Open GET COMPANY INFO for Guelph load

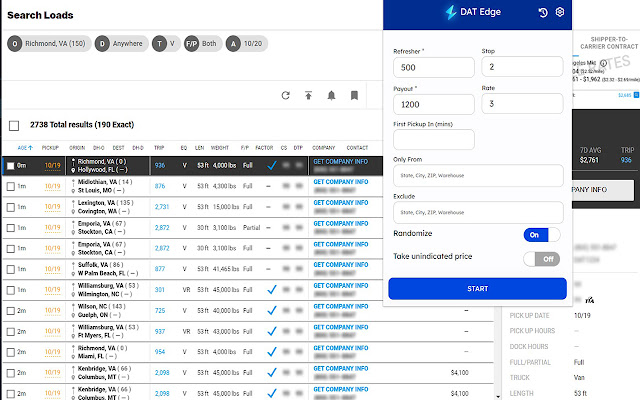coord(340,306)
